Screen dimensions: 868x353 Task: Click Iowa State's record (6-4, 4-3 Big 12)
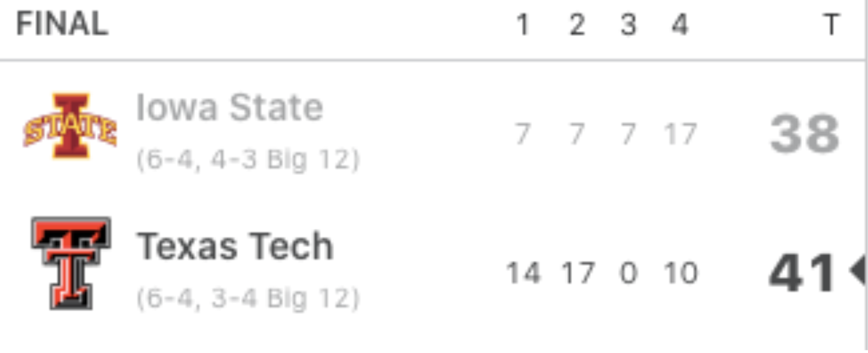[248, 159]
